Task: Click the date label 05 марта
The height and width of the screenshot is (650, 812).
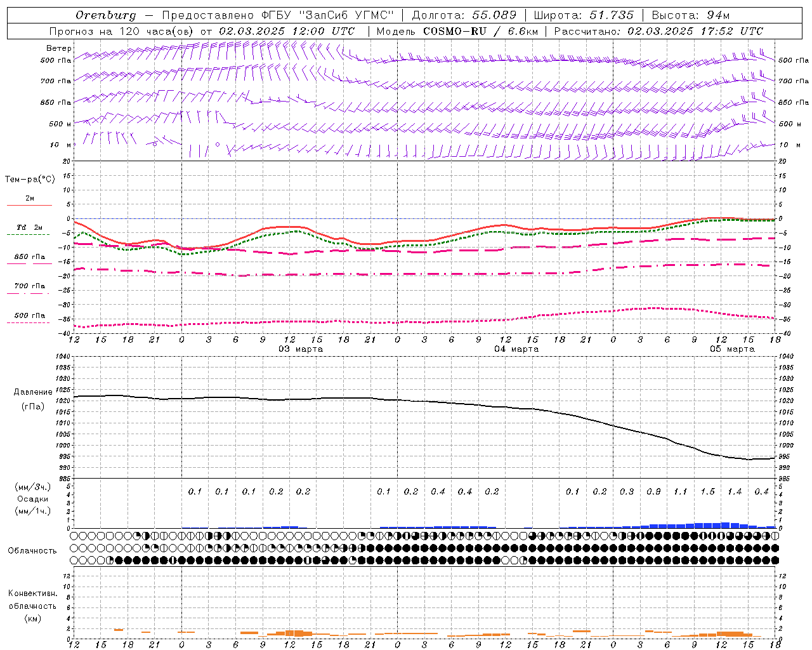Action: (732, 349)
